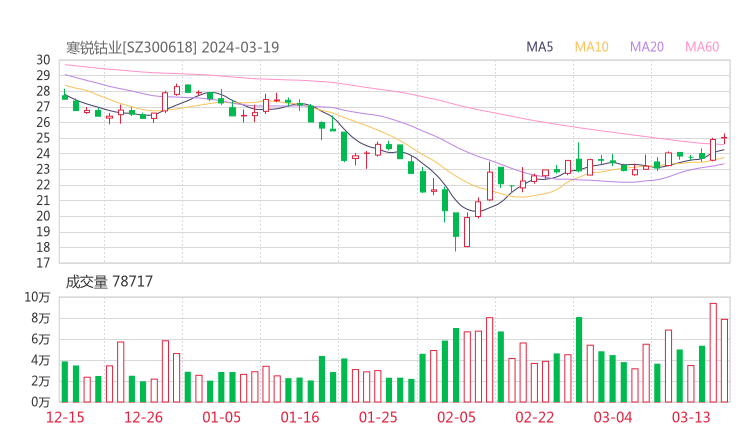Image resolution: width=740 pixels, height=440 pixels.
Task: Click the price axis value 25
Action: coord(43,138)
